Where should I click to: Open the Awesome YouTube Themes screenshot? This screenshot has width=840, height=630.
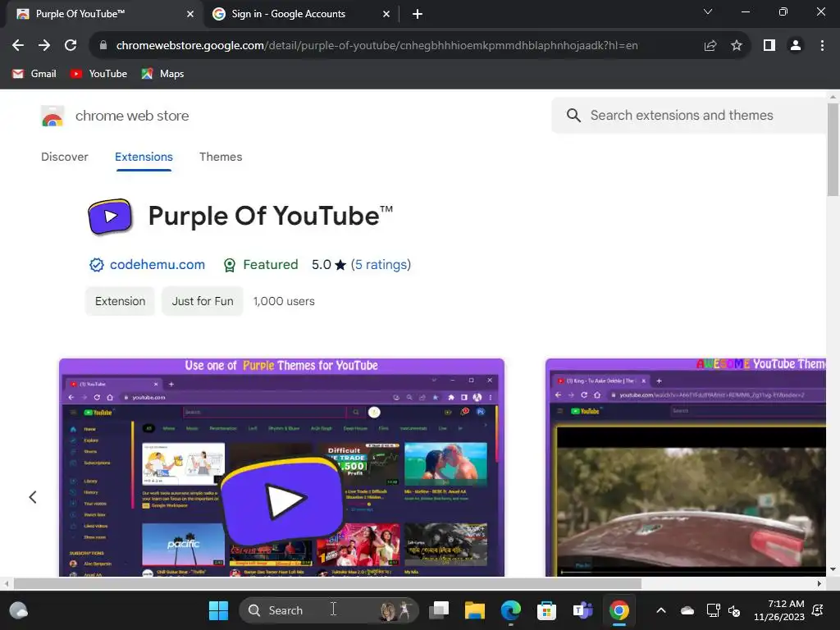(686, 468)
